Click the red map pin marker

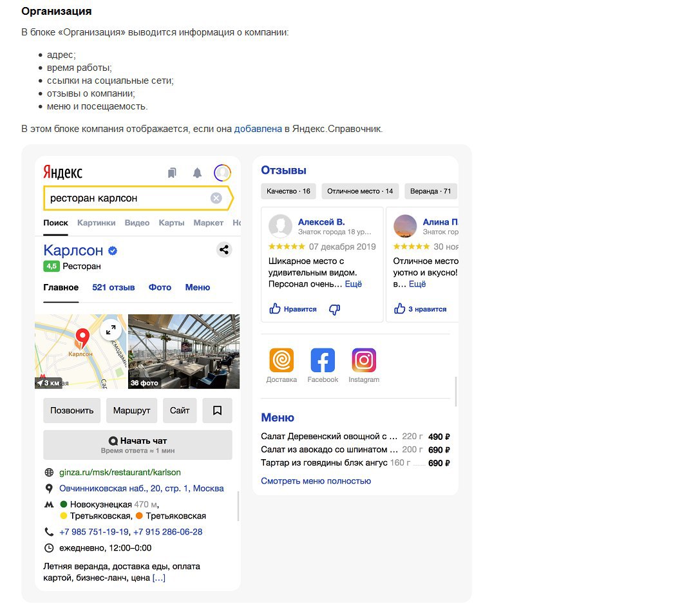[82, 338]
